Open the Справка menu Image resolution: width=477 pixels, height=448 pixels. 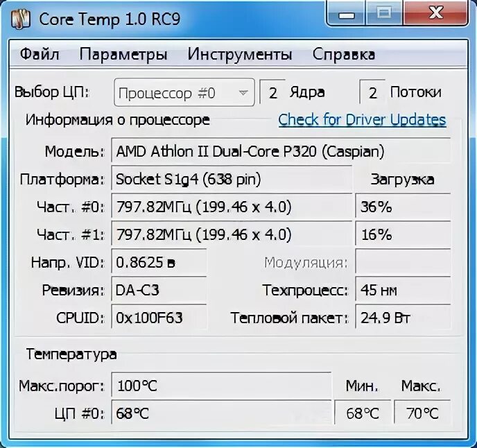click(x=344, y=55)
